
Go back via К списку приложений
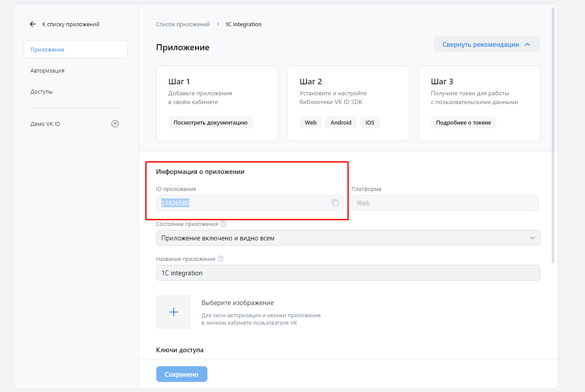click(71, 24)
